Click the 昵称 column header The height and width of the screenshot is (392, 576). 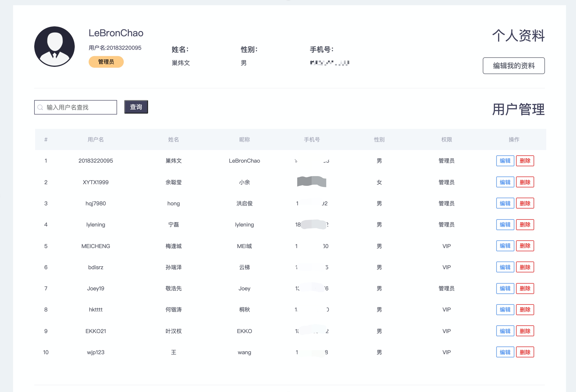click(244, 139)
